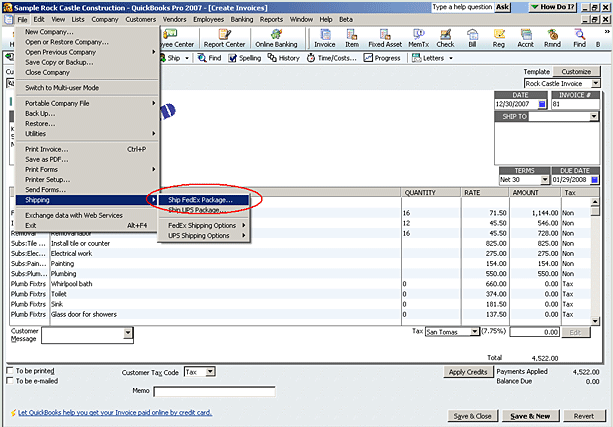Click the 1,144.00 amount cell

point(535,213)
